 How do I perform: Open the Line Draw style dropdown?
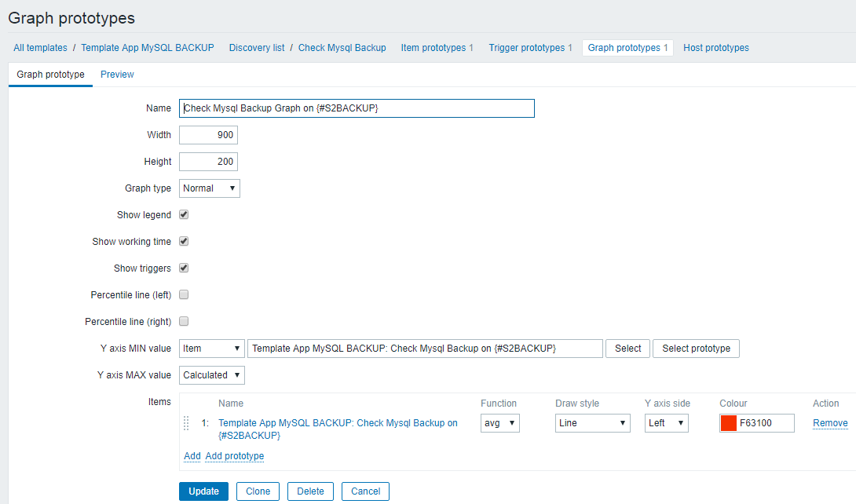593,423
